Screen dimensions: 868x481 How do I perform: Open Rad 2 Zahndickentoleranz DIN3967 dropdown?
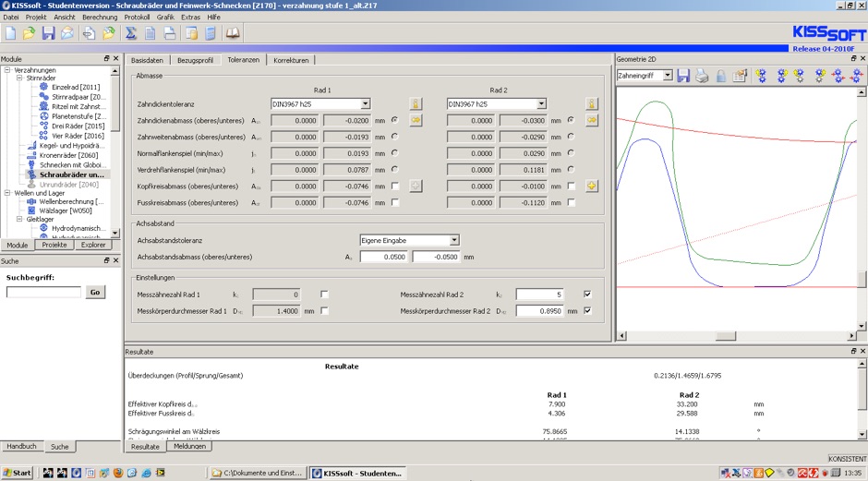pyautogui.click(x=541, y=103)
